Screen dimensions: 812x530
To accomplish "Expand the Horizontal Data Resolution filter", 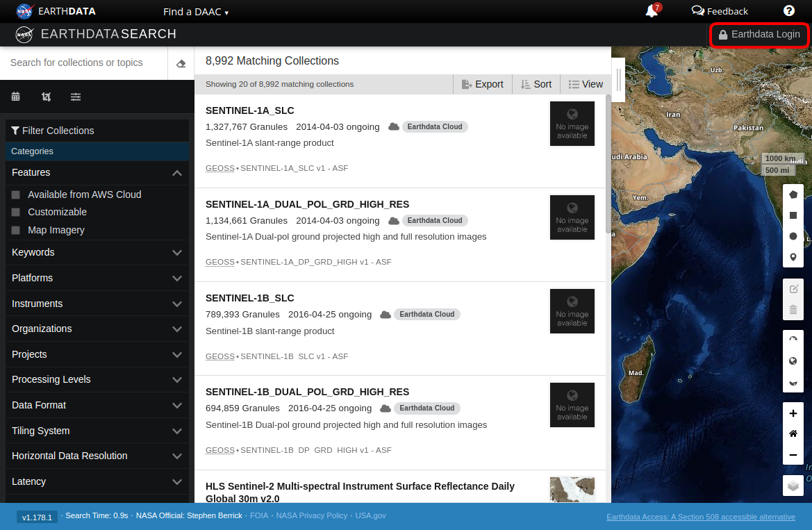I will (x=97, y=456).
